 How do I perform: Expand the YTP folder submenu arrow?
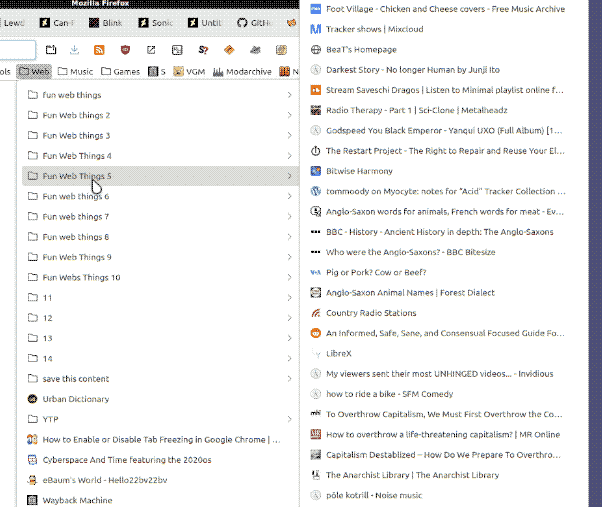click(289, 419)
